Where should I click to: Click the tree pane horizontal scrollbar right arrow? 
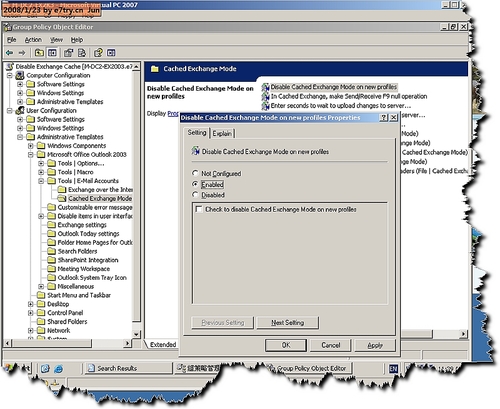(127, 343)
